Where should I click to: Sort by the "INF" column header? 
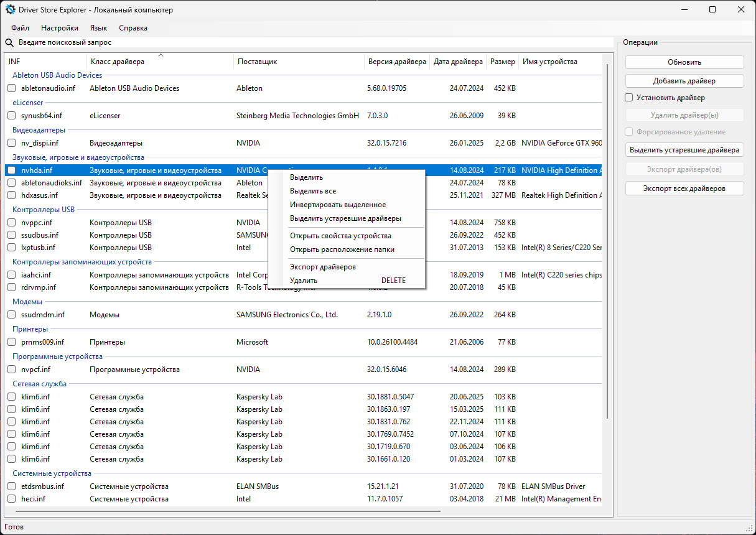pos(46,62)
